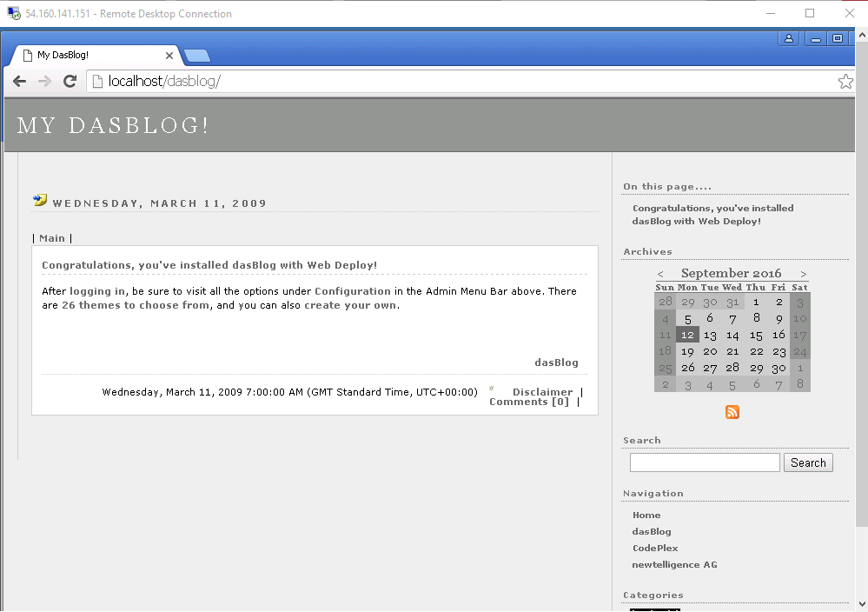This screenshot has height=612, width=868.
Task: Click the browser back arrow button
Action: 19,82
